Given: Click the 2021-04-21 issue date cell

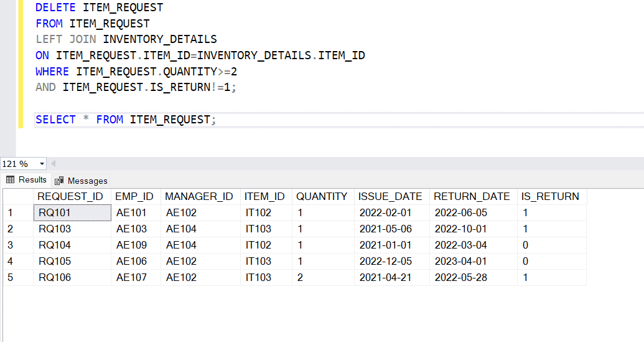Looking at the screenshot, I should [392, 277].
